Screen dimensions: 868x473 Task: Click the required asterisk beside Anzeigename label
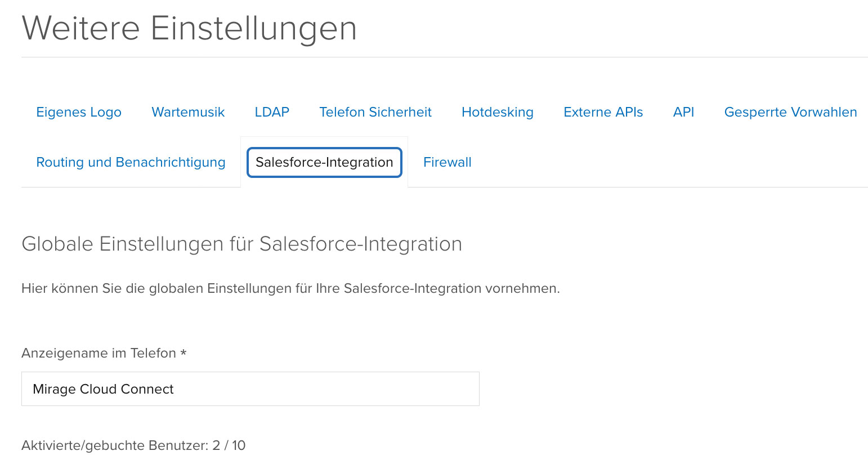[183, 352]
